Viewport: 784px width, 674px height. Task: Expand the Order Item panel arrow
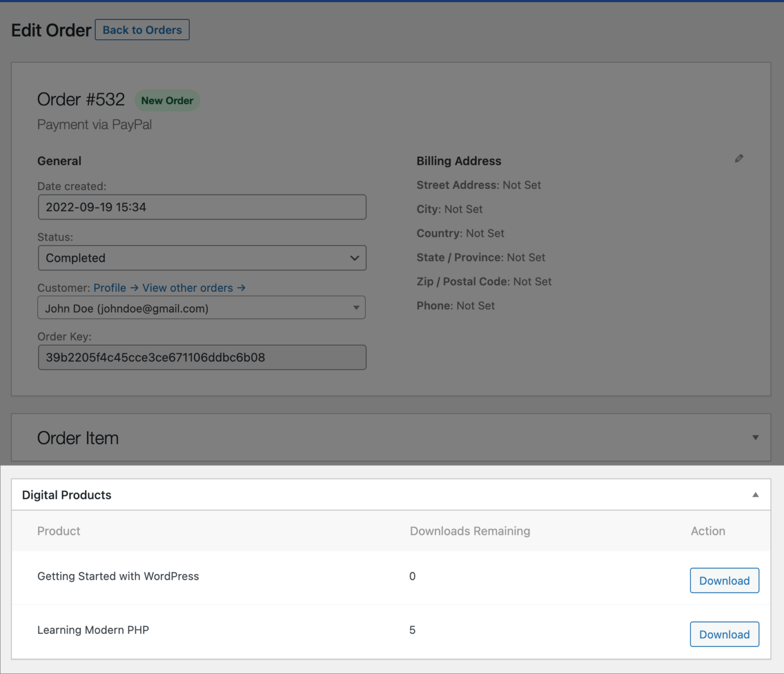755,438
